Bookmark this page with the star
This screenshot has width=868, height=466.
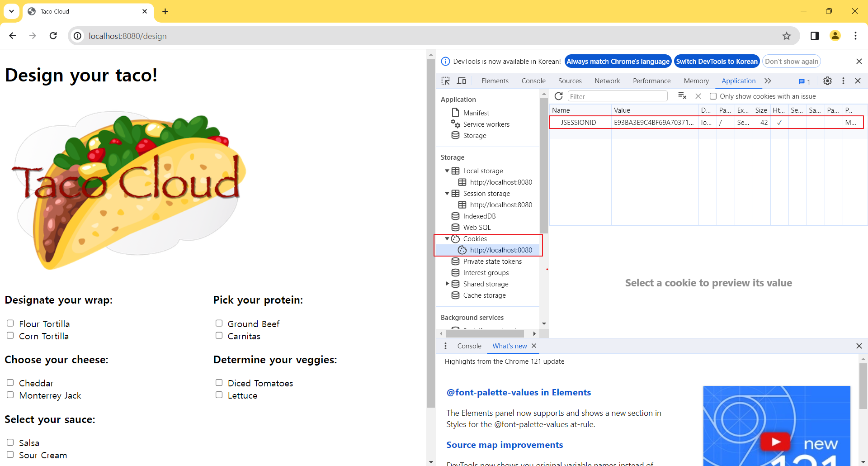click(787, 36)
